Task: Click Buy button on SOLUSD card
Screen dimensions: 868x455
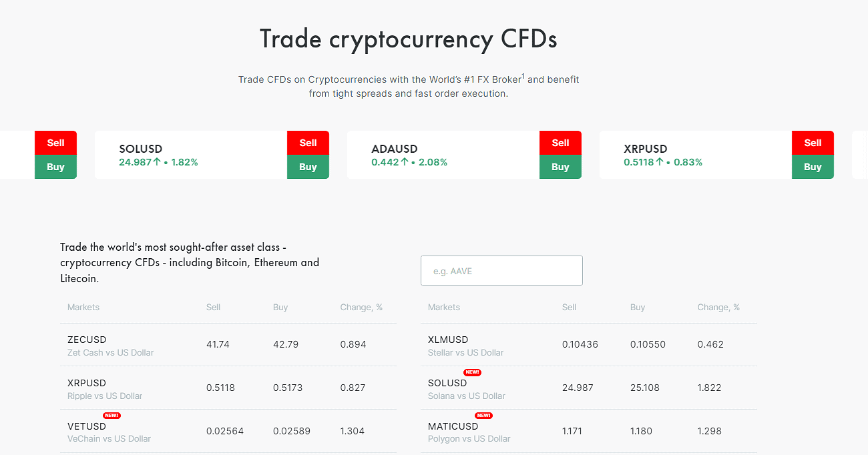Action: (x=308, y=167)
